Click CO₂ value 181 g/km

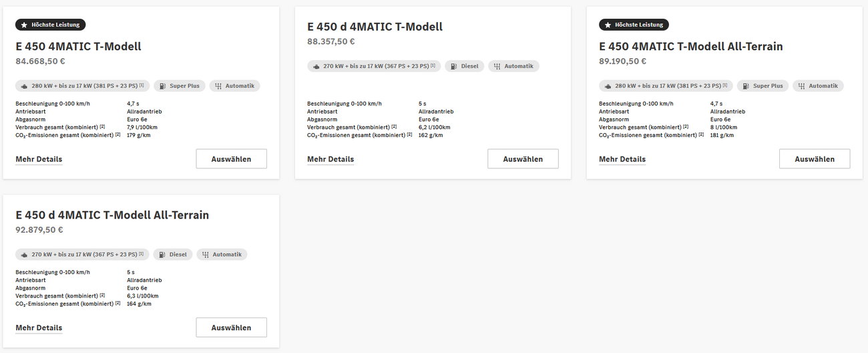pos(722,135)
